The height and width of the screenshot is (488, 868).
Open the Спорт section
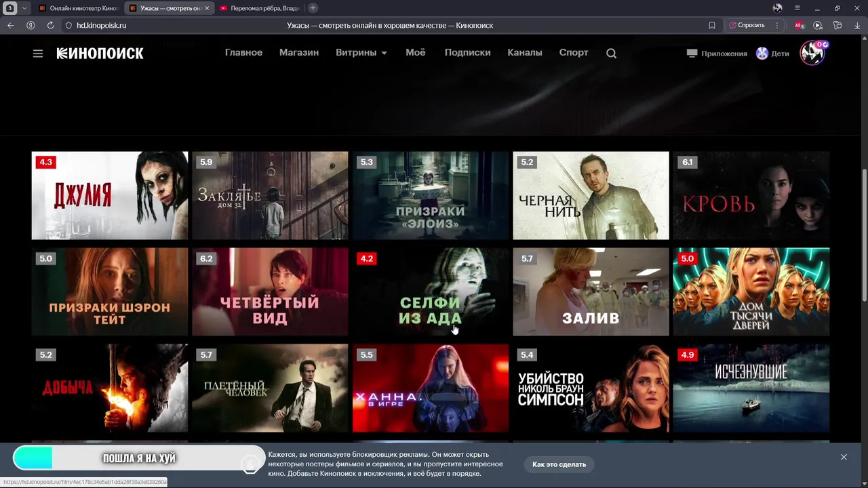click(574, 53)
